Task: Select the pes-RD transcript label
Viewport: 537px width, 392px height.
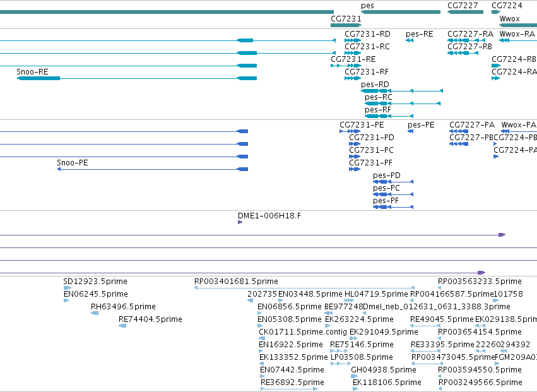Action: pos(375,85)
